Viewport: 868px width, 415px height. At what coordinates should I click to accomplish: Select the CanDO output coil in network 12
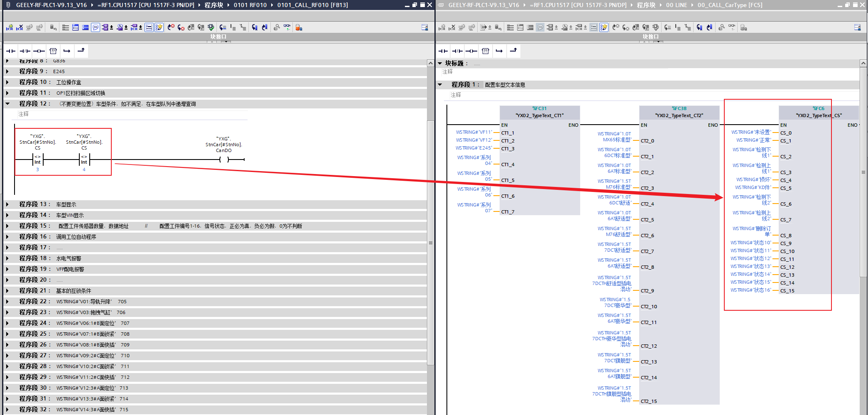point(224,160)
